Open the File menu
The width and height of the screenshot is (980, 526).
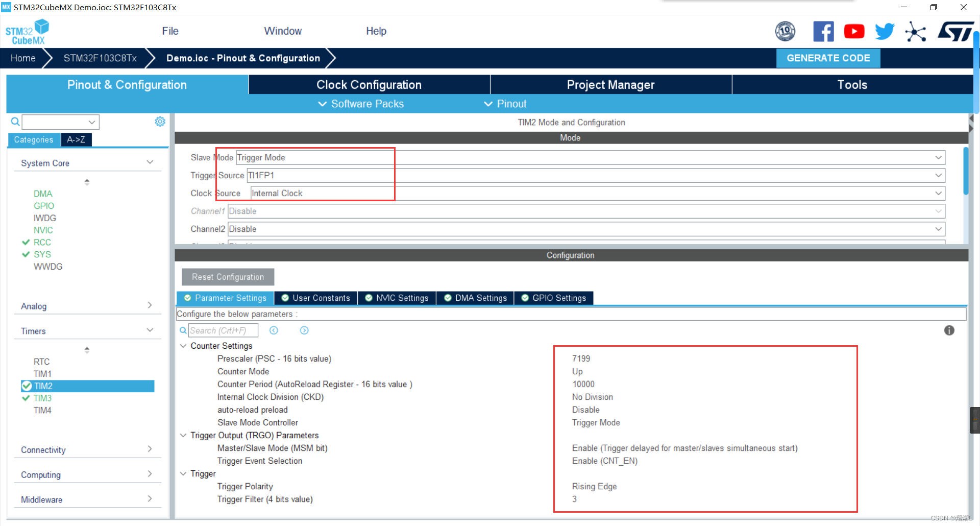click(170, 31)
